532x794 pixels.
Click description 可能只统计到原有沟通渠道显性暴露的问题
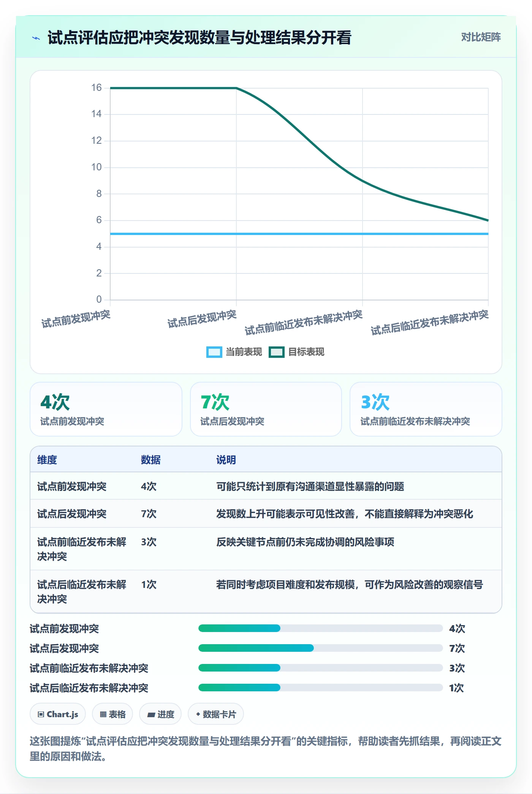pos(310,486)
